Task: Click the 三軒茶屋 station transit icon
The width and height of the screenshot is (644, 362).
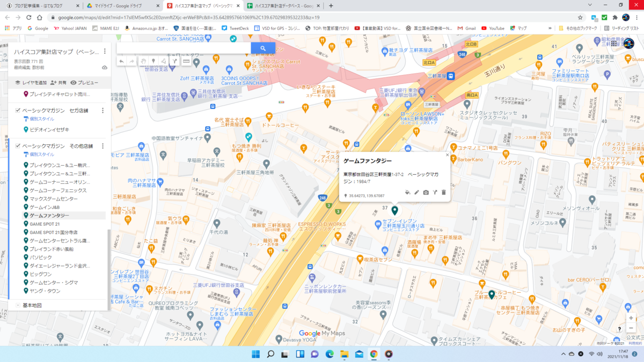Action: point(452,76)
